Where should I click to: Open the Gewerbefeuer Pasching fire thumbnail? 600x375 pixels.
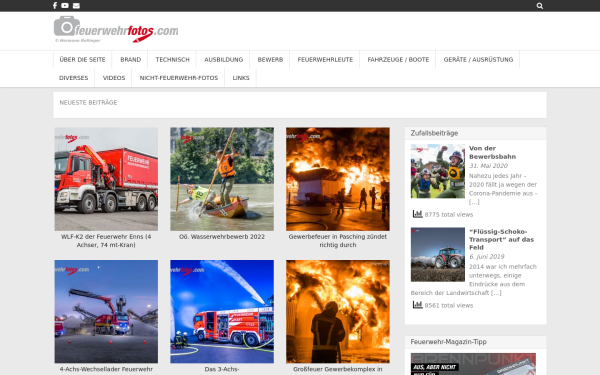(x=338, y=179)
